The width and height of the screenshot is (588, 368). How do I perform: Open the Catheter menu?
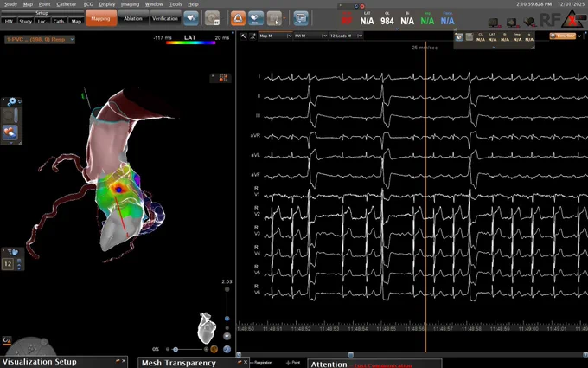pos(67,4)
